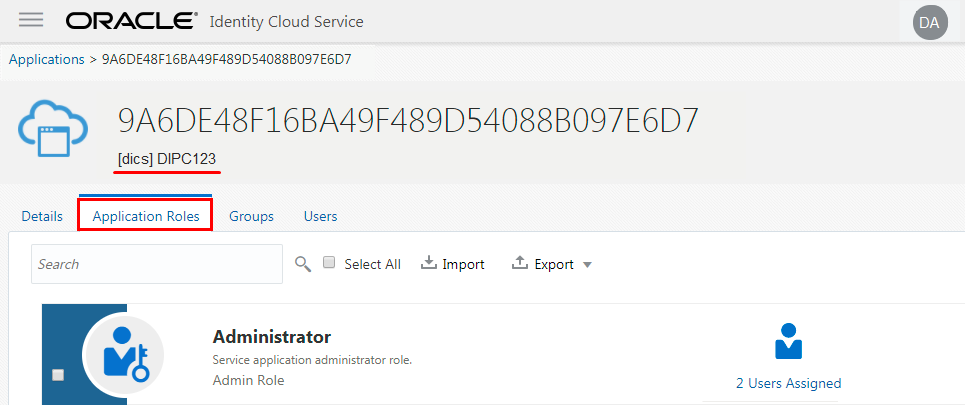Open the Application Roles tab

pos(146,217)
